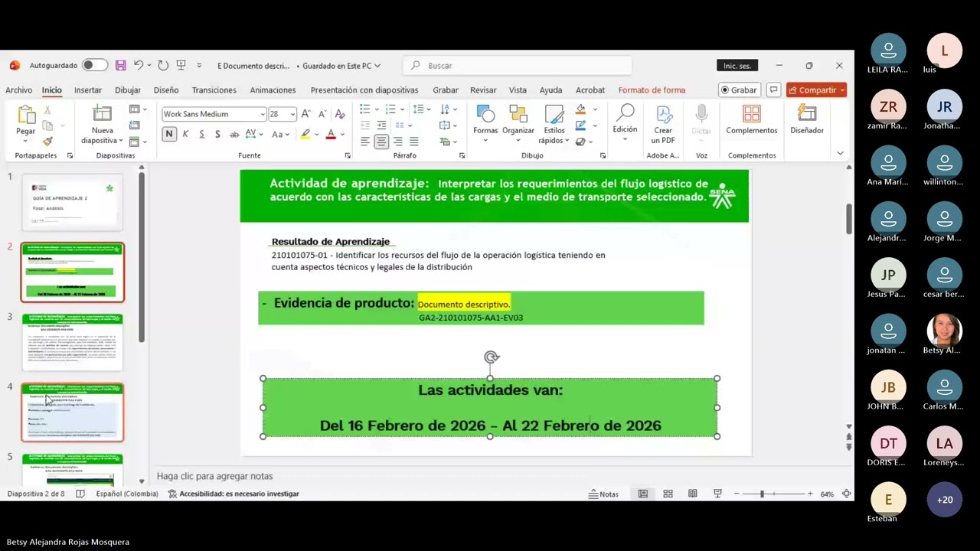
Task: Switch to slide sorter view icon
Action: (x=668, y=494)
